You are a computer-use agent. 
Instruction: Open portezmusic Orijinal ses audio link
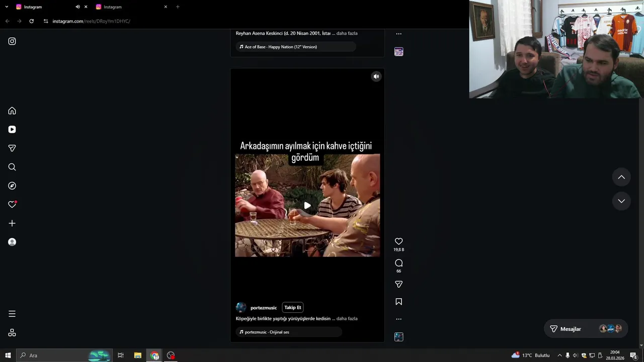coord(289,332)
